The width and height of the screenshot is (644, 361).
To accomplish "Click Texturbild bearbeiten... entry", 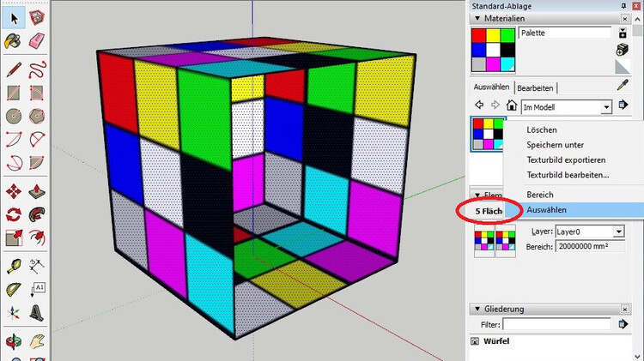I will [568, 175].
